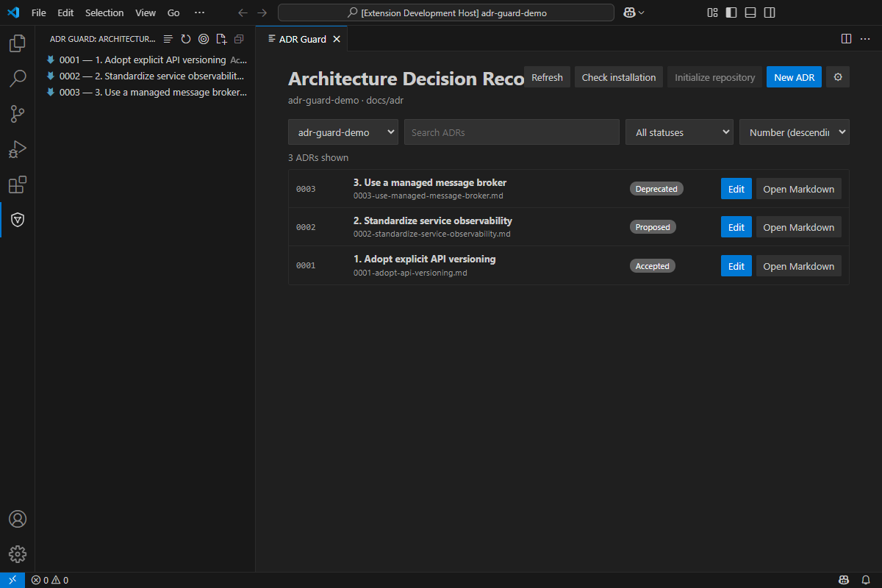The height and width of the screenshot is (588, 882).
Task: Open the Manage gear in activity bar
Action: (x=18, y=554)
